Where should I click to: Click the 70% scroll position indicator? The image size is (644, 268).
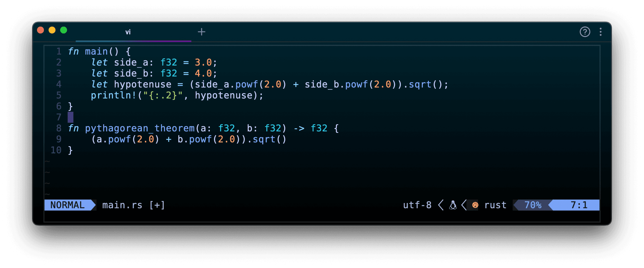533,205
